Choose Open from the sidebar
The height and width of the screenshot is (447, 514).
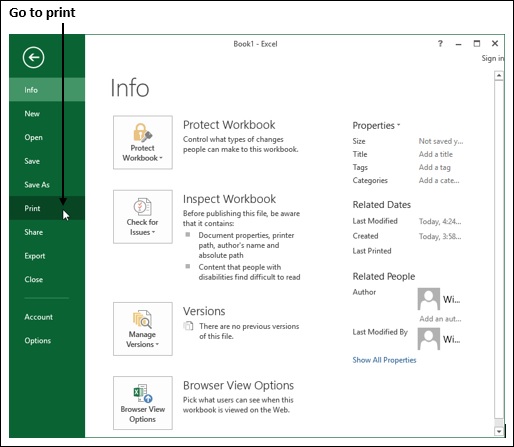(47, 137)
